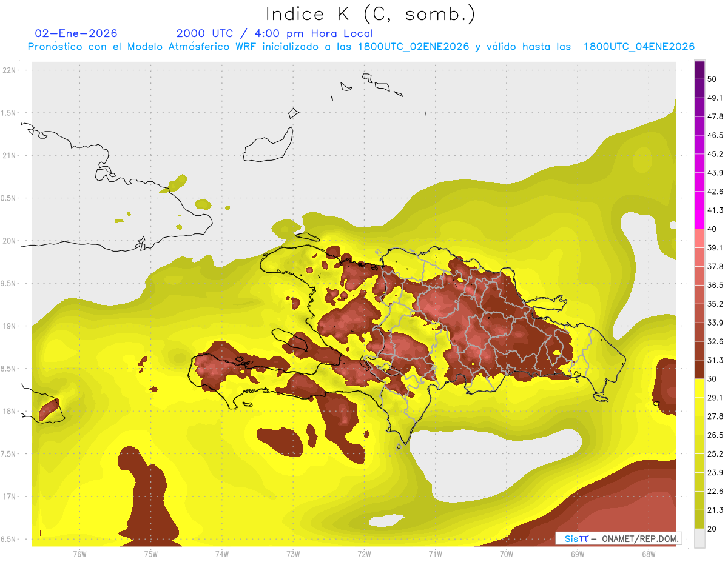Click the 73W longitude label
728x562 pixels.
coord(293,554)
